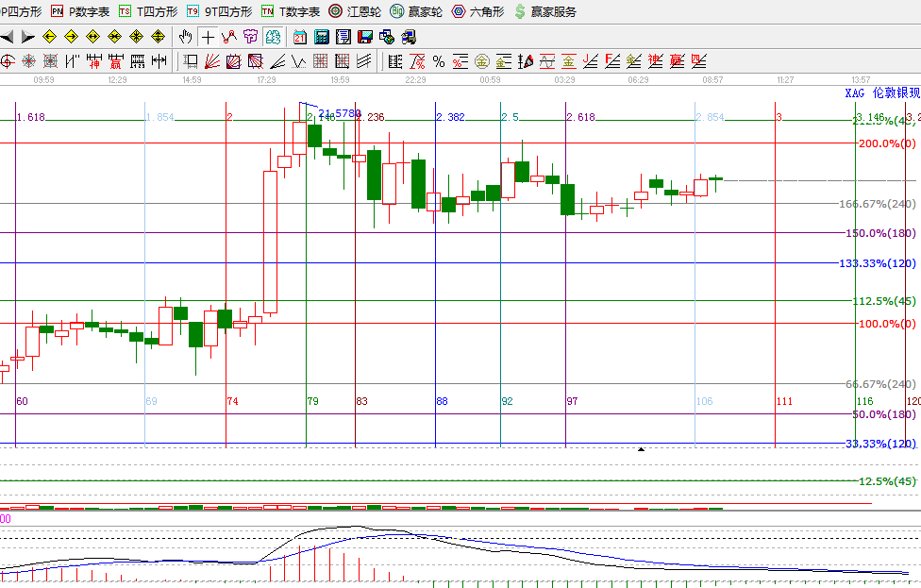Image resolution: width=921 pixels, height=588 pixels.
Task: Open the P数字表 tool
Action: click(x=80, y=11)
